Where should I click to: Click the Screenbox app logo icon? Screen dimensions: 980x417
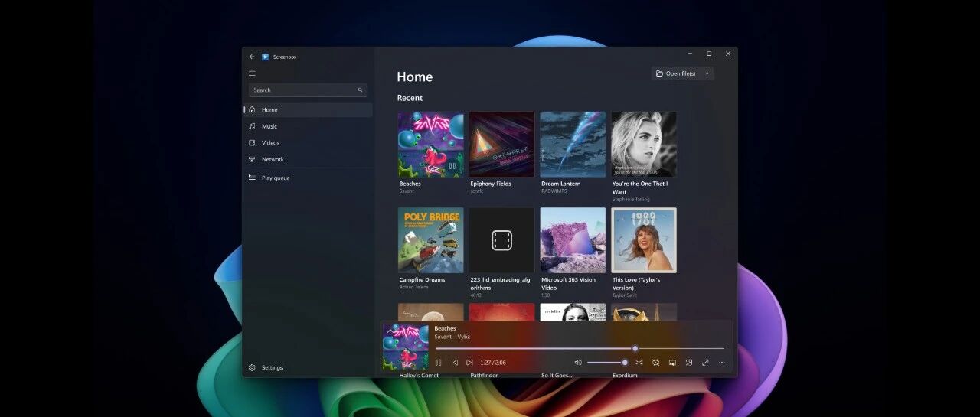pos(265,57)
